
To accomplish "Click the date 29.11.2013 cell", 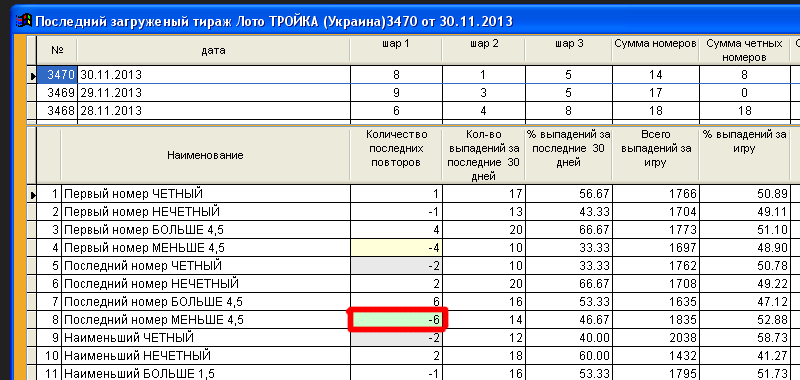I will 213,93.
